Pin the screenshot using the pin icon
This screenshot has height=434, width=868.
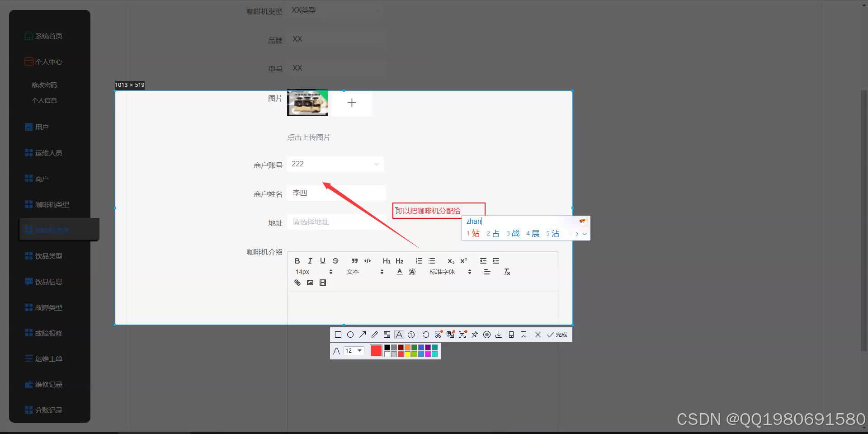pyautogui.click(x=475, y=334)
